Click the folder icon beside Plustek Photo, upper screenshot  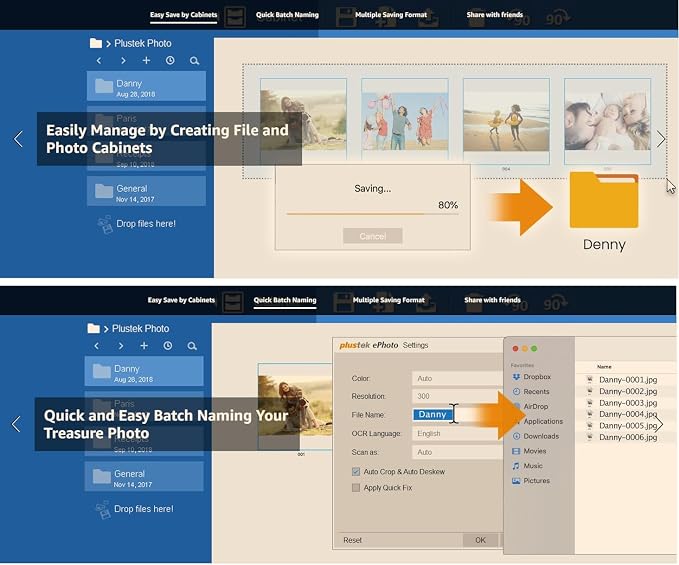96,43
